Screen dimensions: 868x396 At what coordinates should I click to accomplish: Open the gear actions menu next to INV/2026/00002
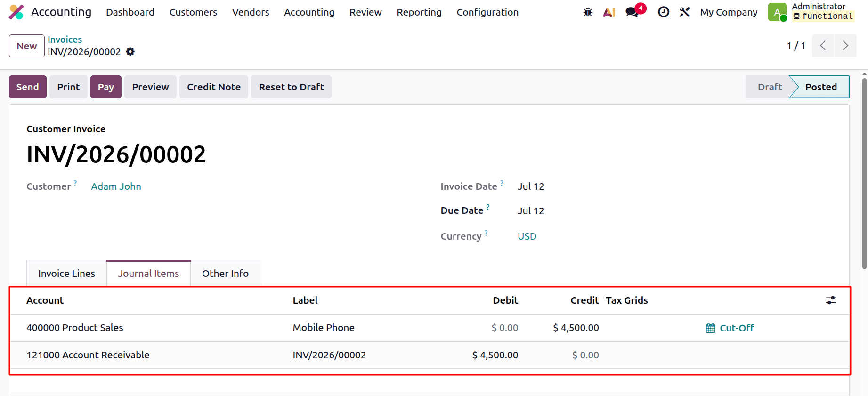tap(130, 52)
